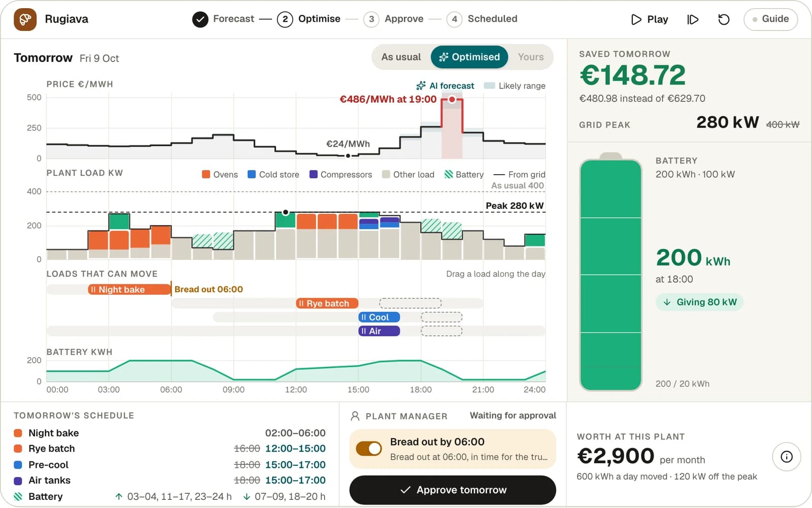Open the info icon beside monthly worth
Image resolution: width=812 pixels, height=508 pixels.
(x=787, y=457)
